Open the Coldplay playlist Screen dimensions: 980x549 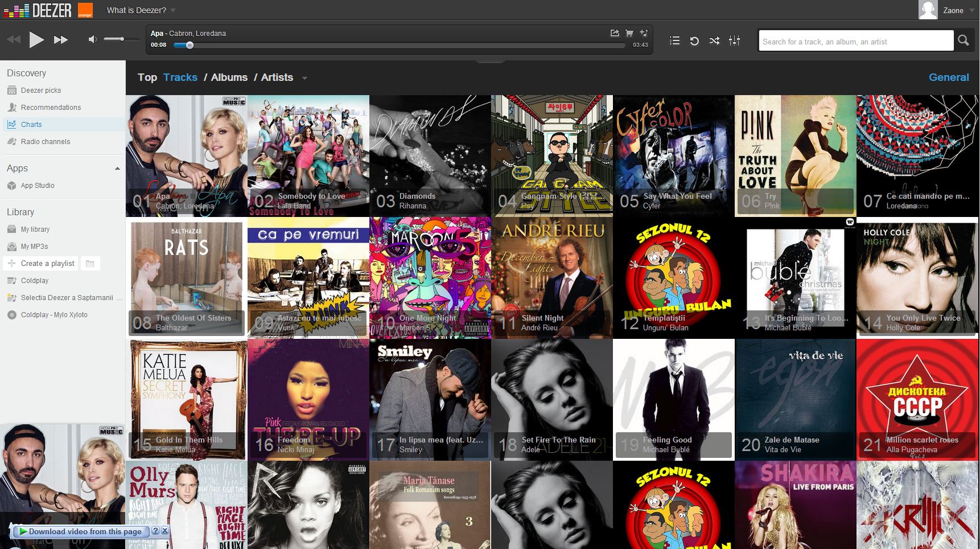point(35,280)
